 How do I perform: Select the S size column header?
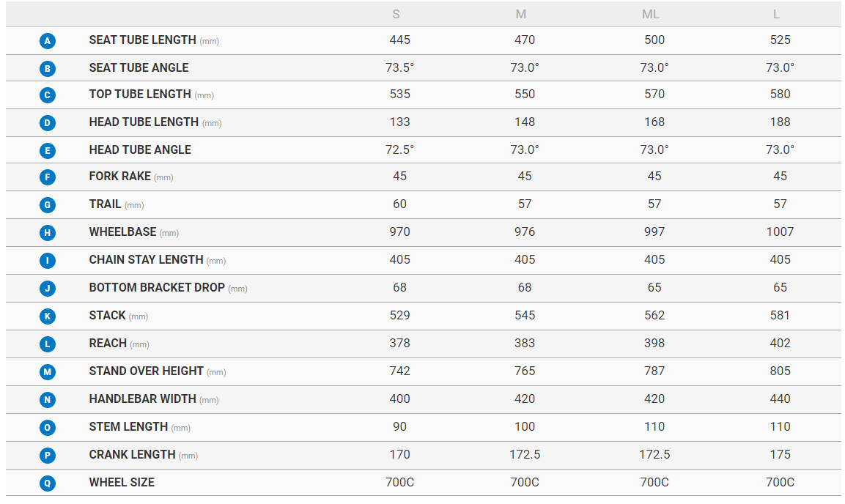point(396,15)
